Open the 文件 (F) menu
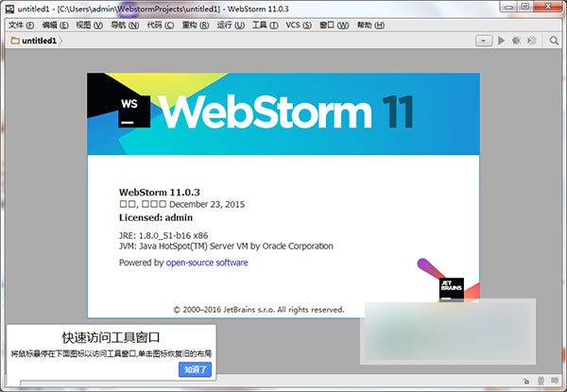The width and height of the screenshot is (567, 392). point(21,25)
